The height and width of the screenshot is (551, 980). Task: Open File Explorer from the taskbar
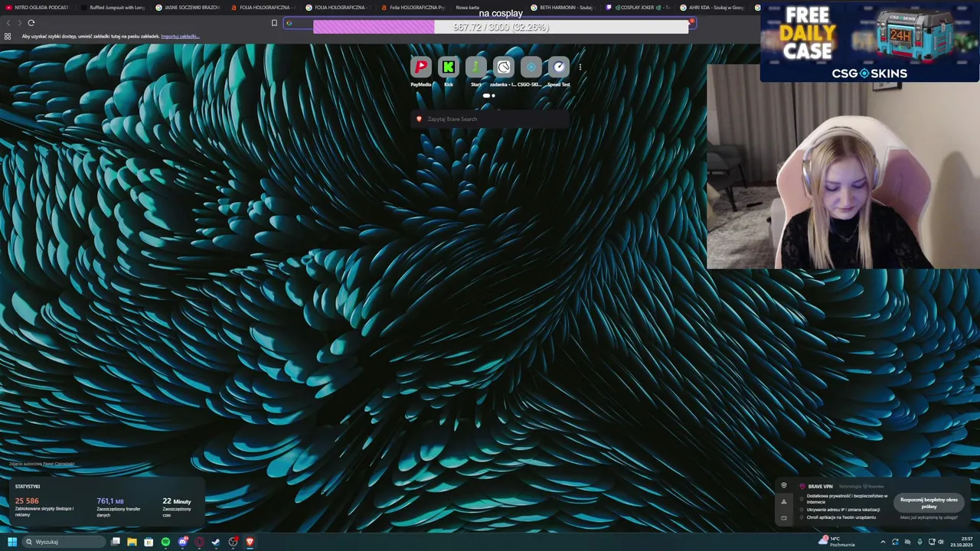pyautogui.click(x=132, y=542)
